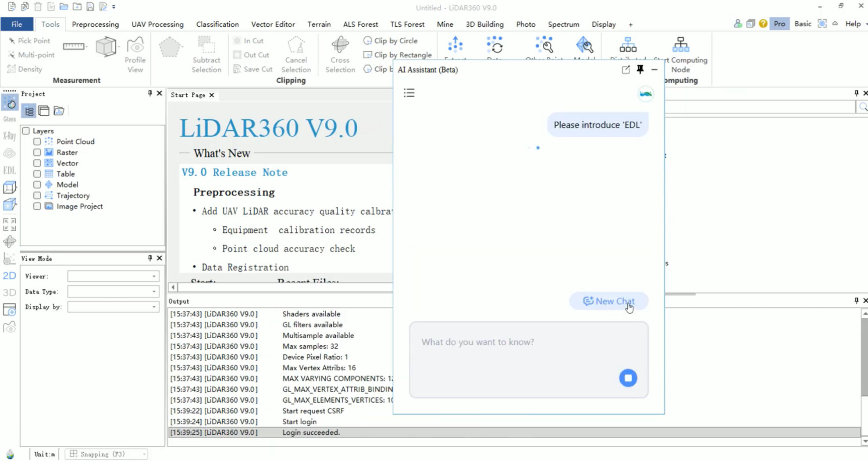
Task: Open the Viewer dropdown
Action: pos(113,276)
